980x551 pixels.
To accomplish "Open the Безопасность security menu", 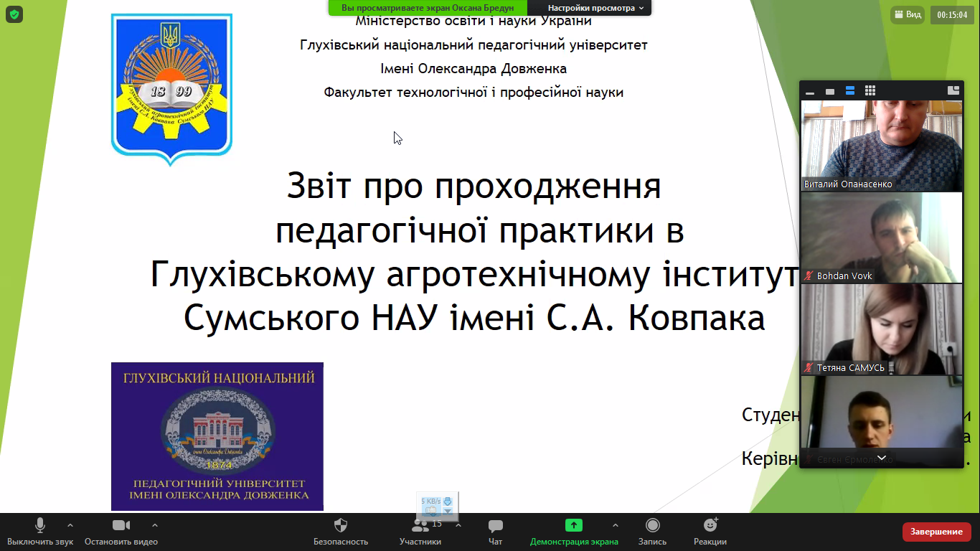I will click(341, 532).
